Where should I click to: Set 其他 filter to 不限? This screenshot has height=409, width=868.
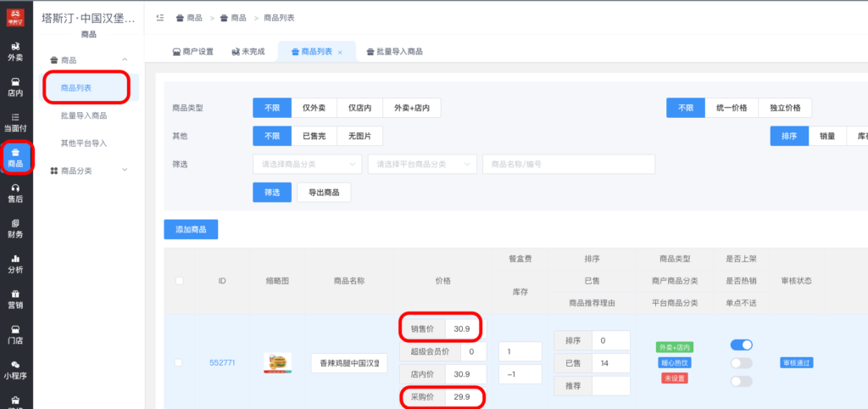point(272,136)
